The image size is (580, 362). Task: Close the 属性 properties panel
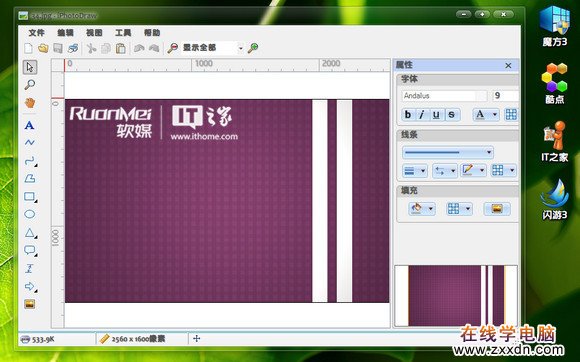508,65
